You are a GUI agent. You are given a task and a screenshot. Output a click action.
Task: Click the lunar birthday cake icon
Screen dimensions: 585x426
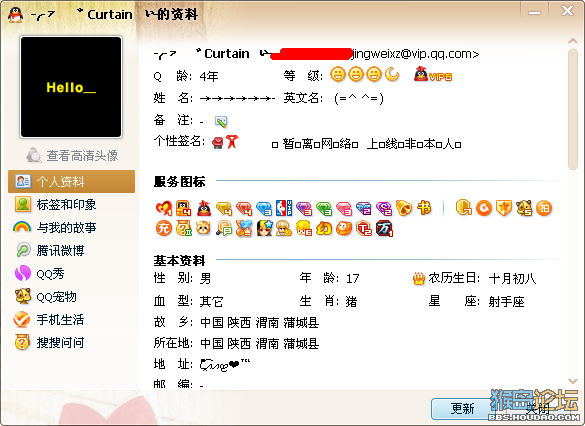[419, 279]
